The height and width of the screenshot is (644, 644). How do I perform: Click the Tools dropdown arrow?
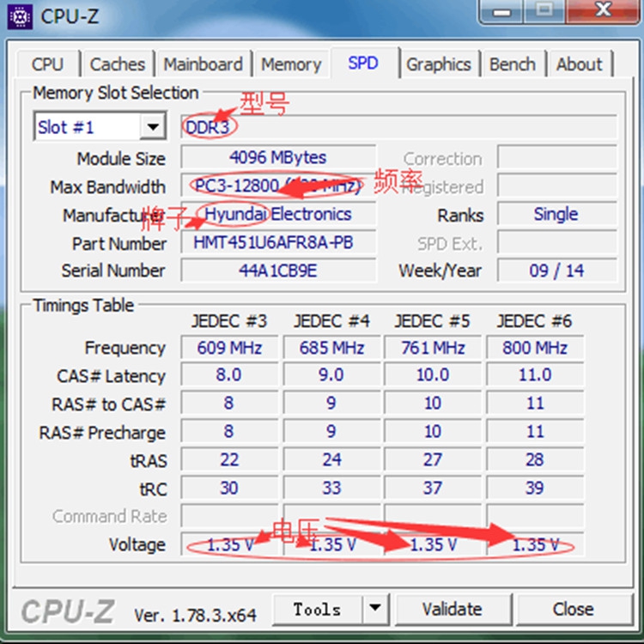[x=374, y=610]
